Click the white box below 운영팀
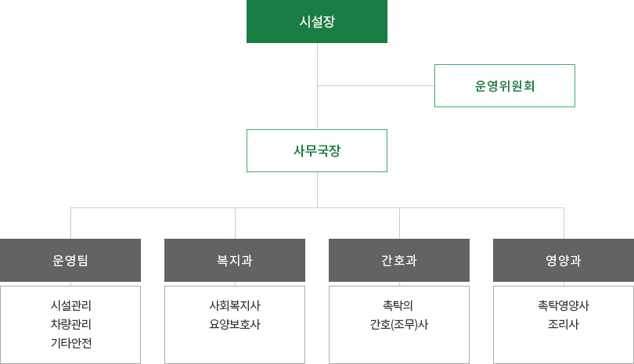The width and height of the screenshot is (634, 364). coord(70,325)
